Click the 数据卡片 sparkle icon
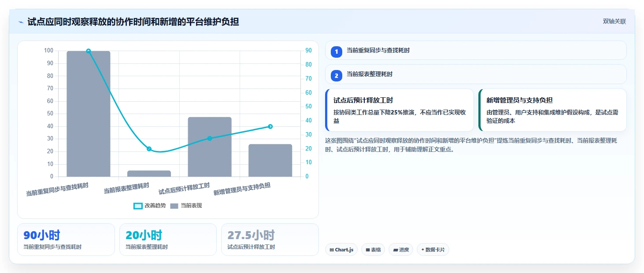 coord(423,250)
